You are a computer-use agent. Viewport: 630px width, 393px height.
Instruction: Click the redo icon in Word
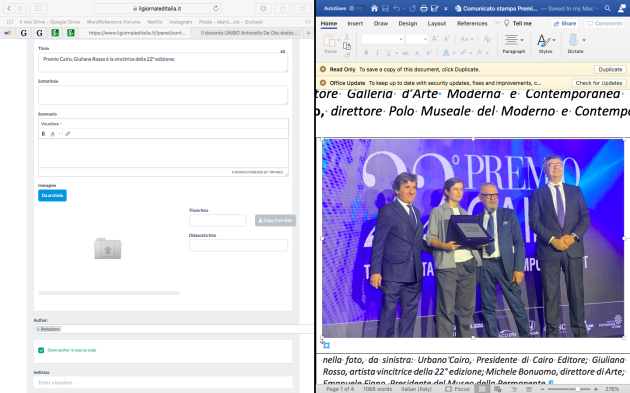[x=412, y=8]
